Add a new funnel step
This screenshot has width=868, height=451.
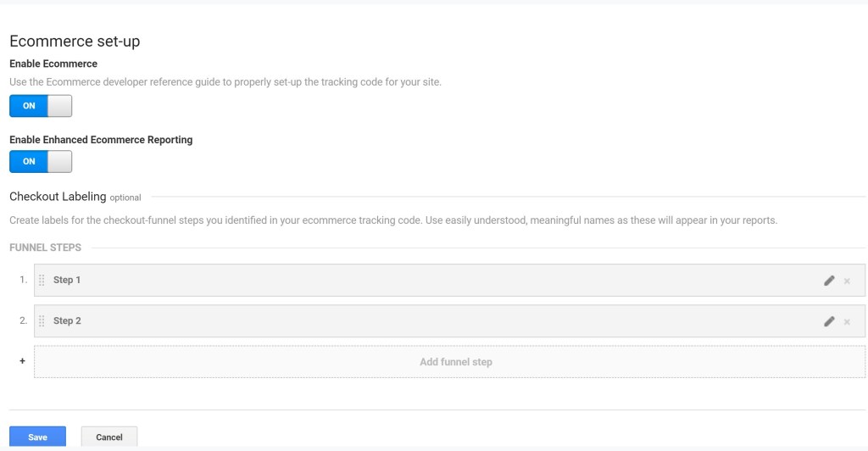click(x=455, y=362)
